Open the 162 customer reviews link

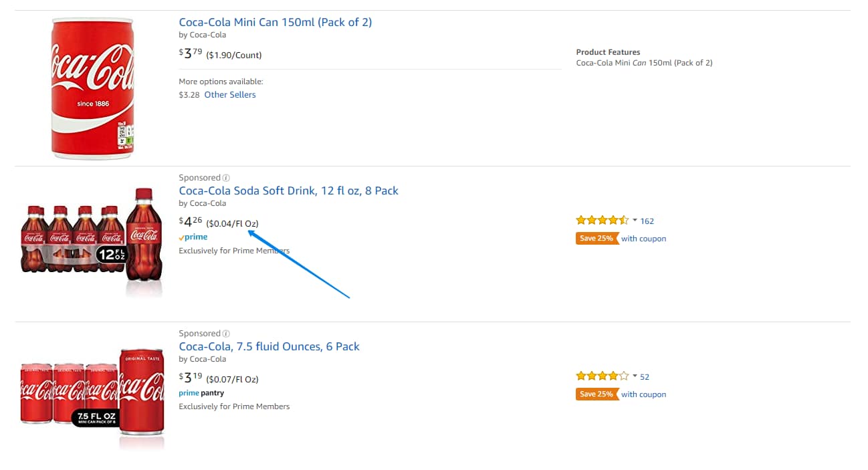pos(647,221)
